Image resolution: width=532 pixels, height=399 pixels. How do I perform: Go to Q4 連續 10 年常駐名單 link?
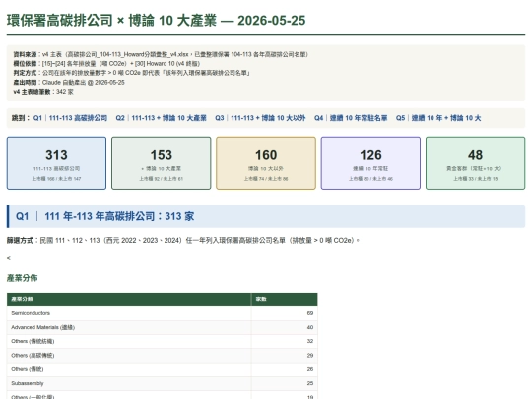pos(351,118)
